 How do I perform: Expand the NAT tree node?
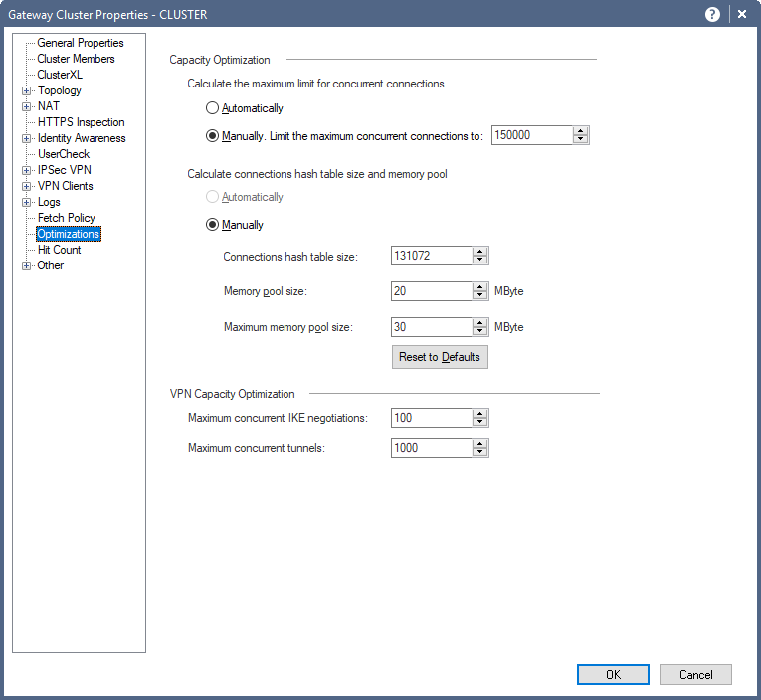click(x=26, y=106)
